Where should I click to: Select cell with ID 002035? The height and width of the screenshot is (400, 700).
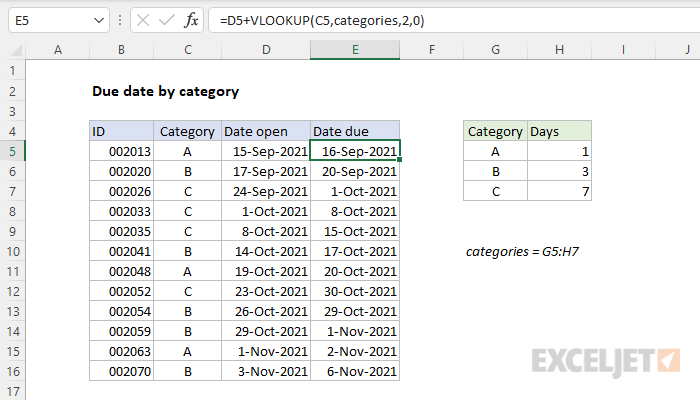point(121,231)
